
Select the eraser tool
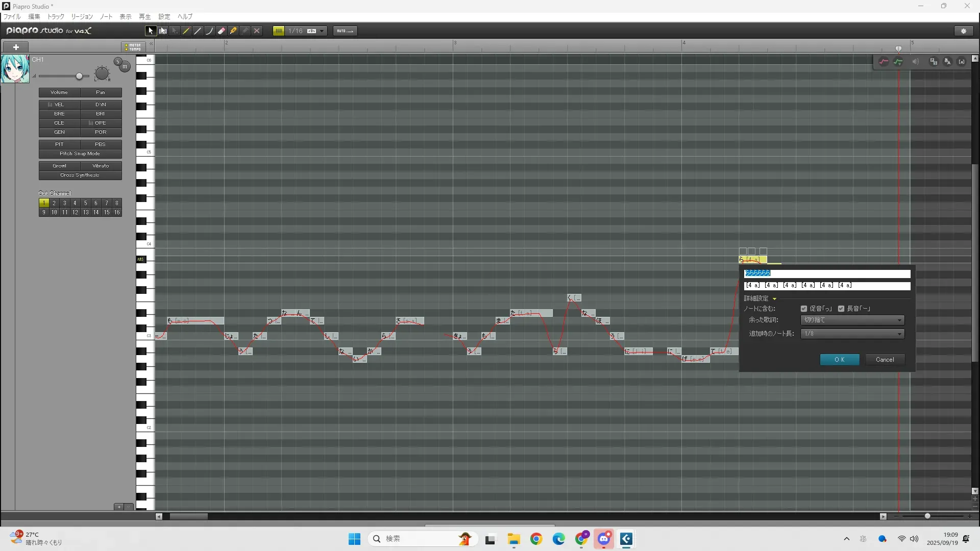pyautogui.click(x=222, y=31)
